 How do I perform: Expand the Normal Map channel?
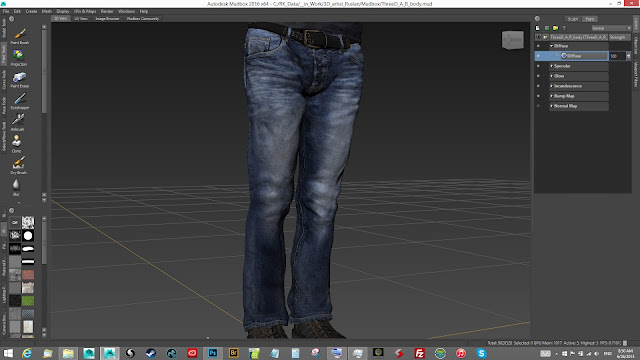point(551,106)
